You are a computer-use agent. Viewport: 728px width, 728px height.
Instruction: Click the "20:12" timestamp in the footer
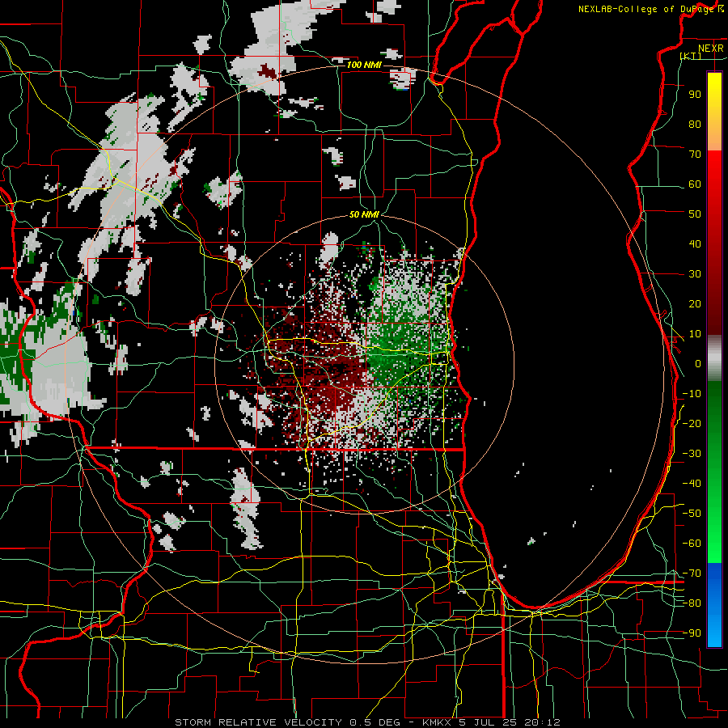[542, 722]
